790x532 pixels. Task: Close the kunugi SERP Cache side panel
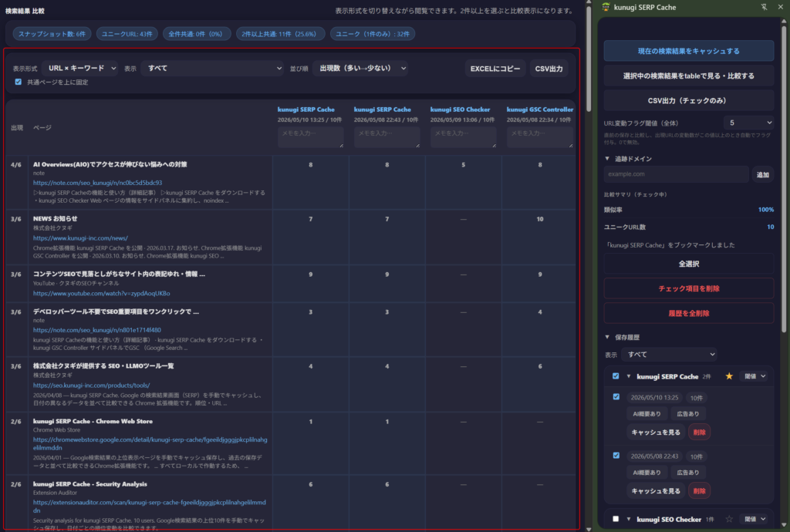(x=780, y=7)
